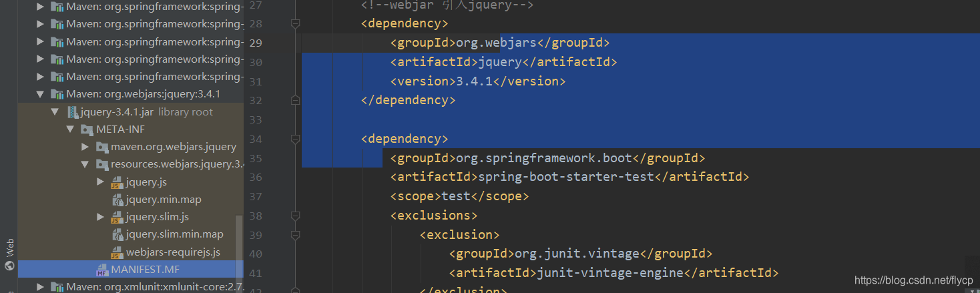Expand the jquery.js file node
980x293 pixels.
[100, 182]
